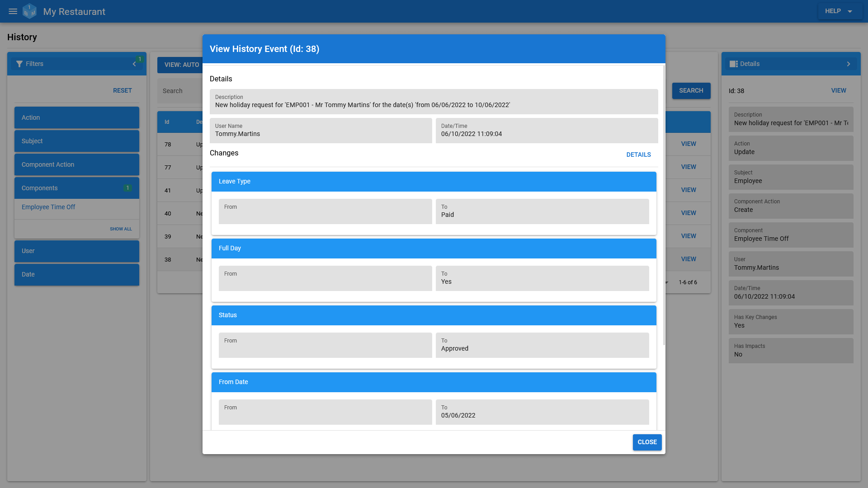Image resolution: width=868 pixels, height=488 pixels.
Task: Click the dialog Description field
Action: coord(434,102)
